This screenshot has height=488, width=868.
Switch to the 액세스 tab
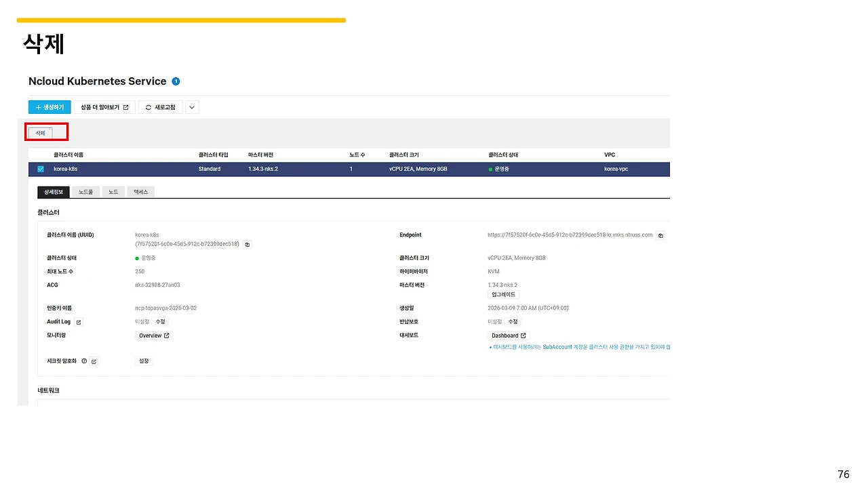click(140, 192)
